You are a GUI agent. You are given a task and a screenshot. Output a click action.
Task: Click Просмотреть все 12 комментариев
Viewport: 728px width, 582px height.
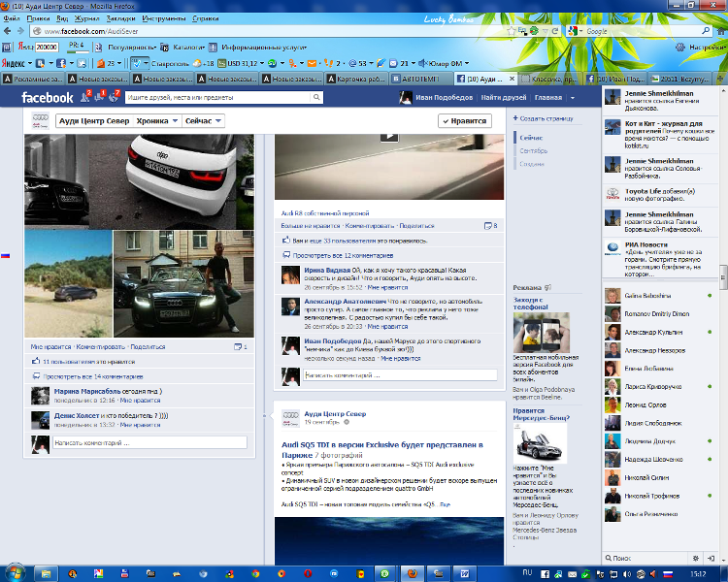[343, 255]
